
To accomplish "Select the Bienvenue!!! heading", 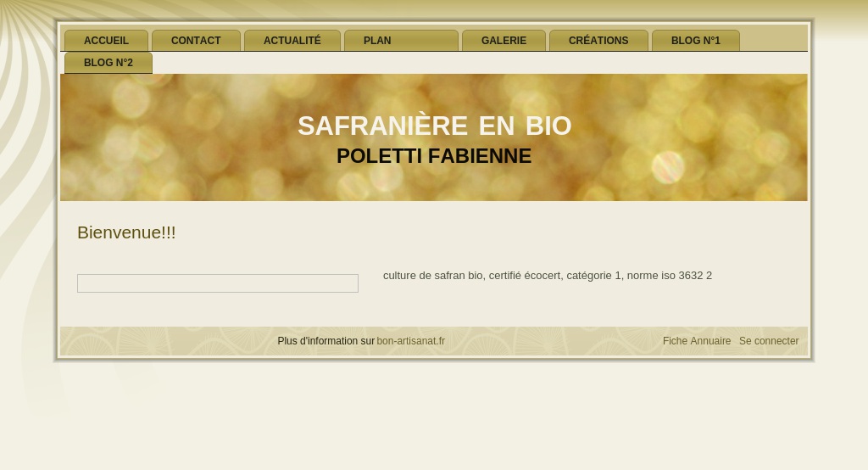I will click(126, 232).
